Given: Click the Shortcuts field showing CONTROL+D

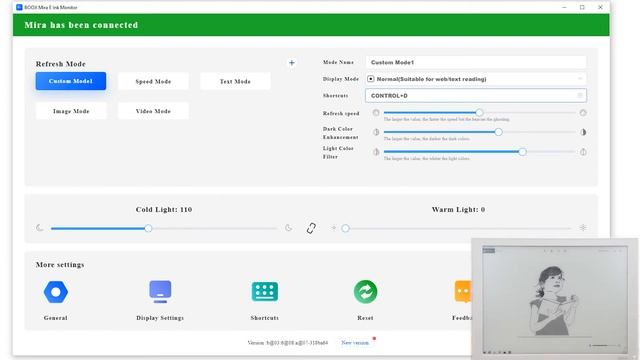Looking at the screenshot, I should click(476, 96).
